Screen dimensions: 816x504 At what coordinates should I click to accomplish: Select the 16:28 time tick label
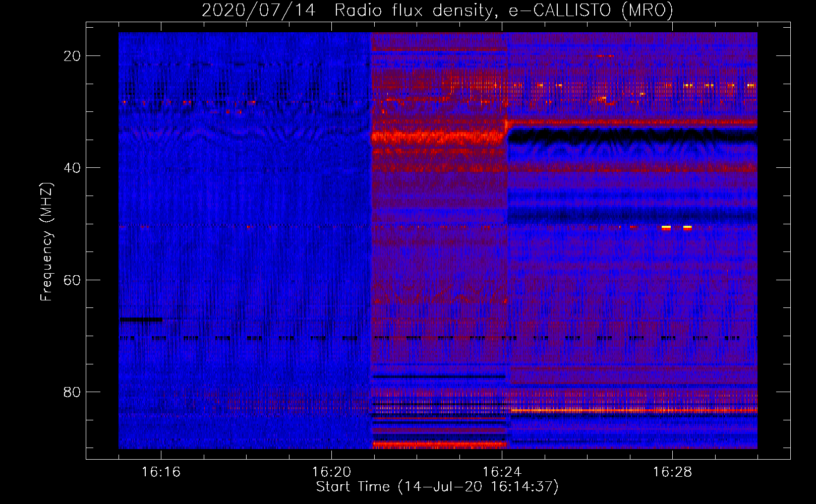point(672,472)
